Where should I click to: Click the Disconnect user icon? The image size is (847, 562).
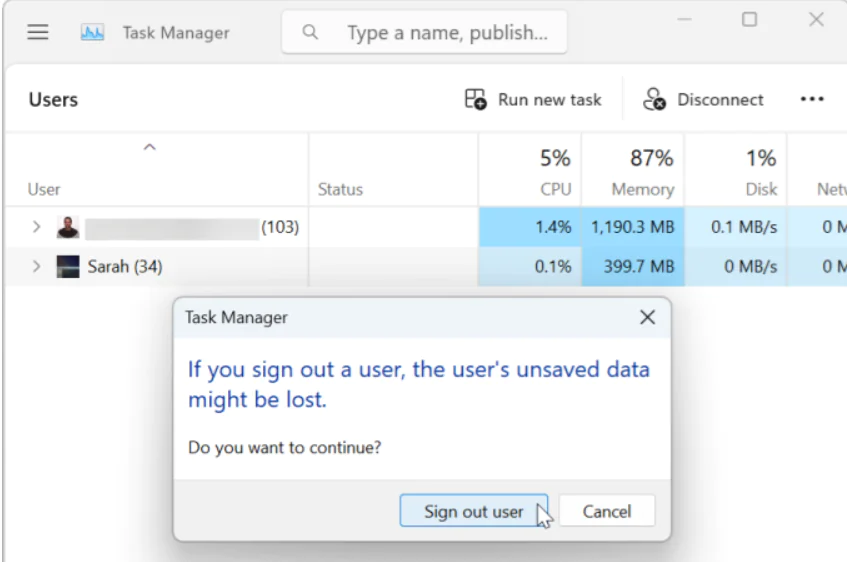[x=655, y=99]
